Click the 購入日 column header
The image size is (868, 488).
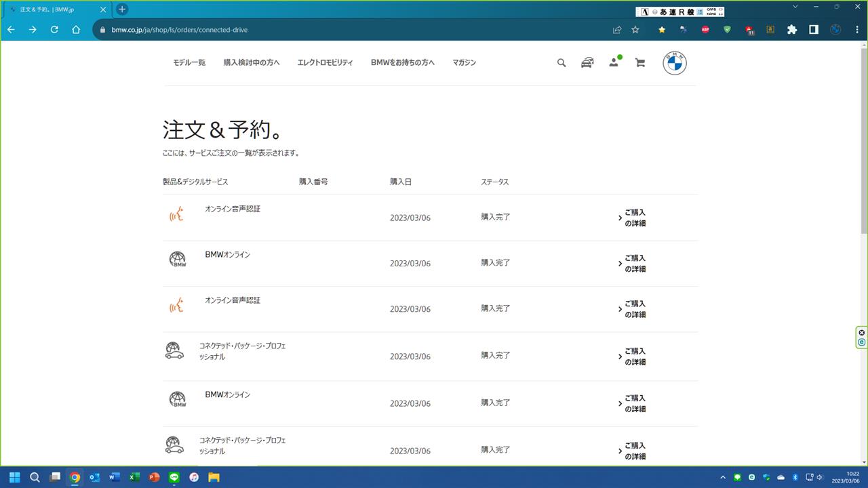click(401, 182)
